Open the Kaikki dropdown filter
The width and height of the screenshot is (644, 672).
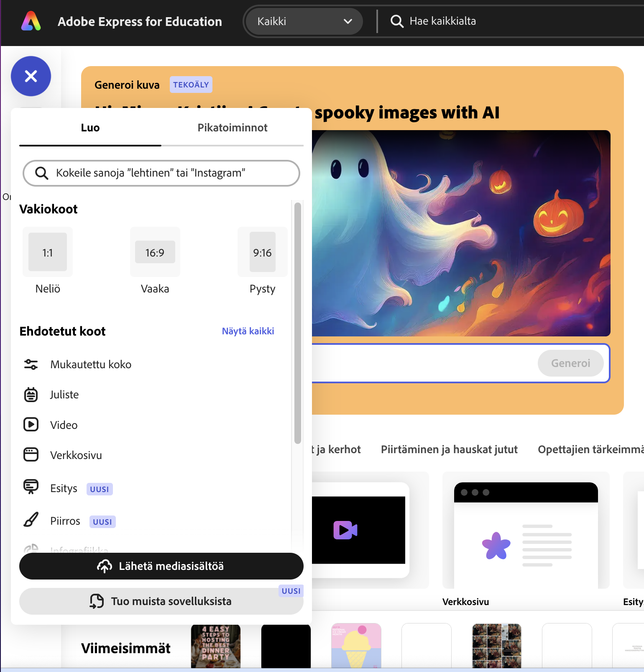304,21
